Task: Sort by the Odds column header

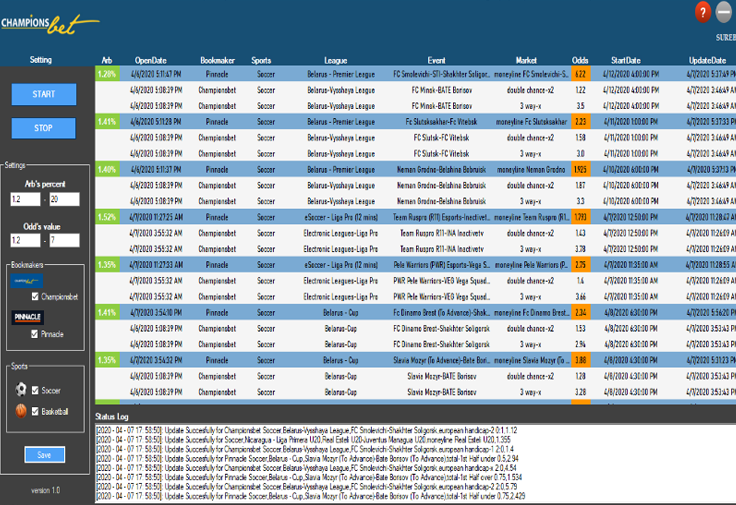Action: click(580, 60)
